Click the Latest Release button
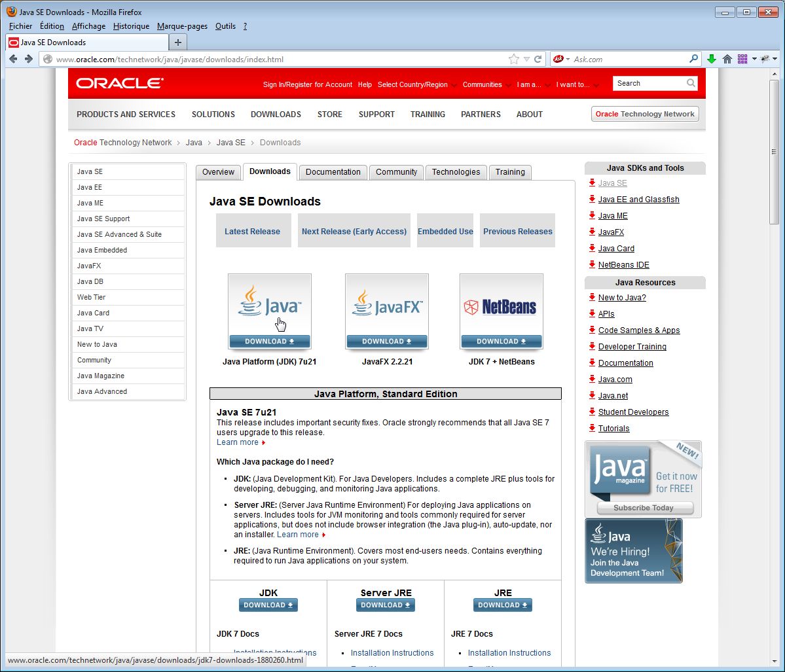This screenshot has height=672, width=785. pos(252,231)
